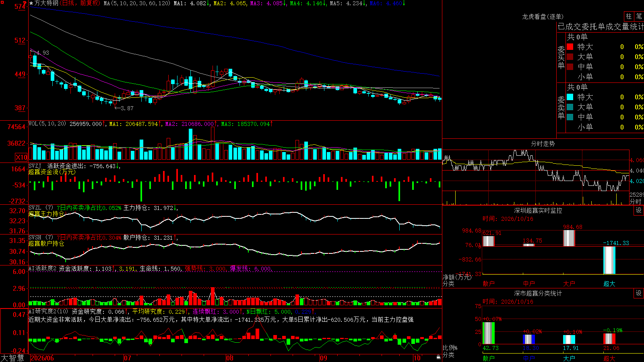
Task: Click the 超赢主力持仓 indicator title
Action: 46,214
